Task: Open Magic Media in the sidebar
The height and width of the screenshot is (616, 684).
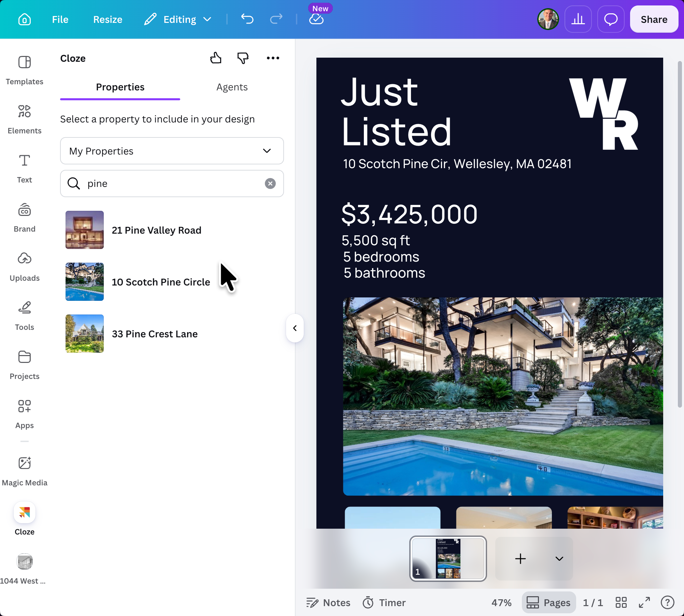Action: [x=25, y=471]
